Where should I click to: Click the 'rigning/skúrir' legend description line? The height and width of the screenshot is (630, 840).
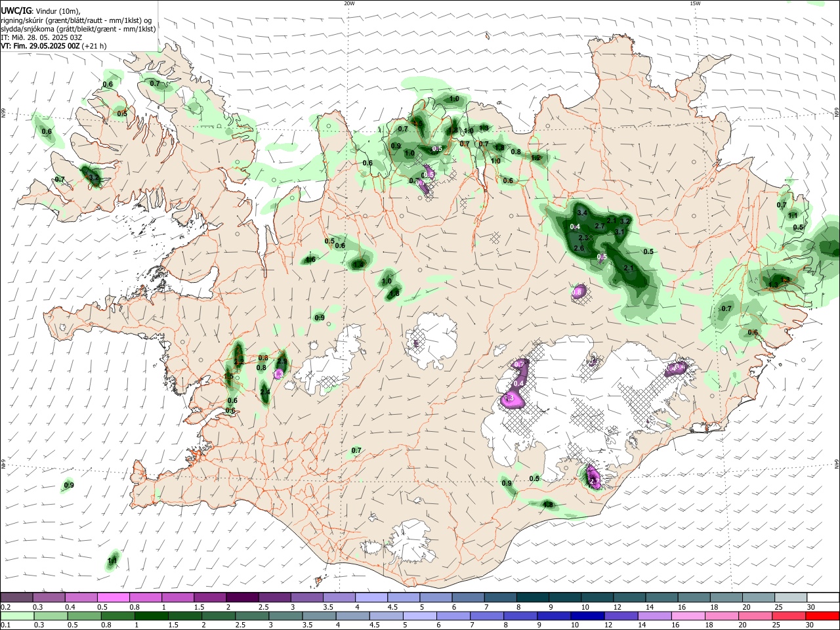(77, 20)
